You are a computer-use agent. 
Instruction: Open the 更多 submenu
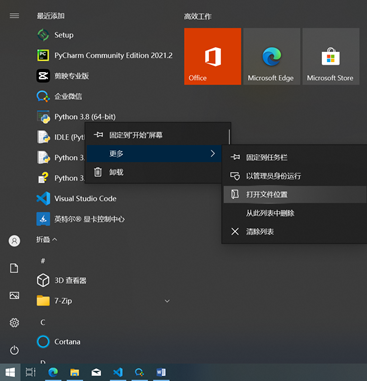tap(154, 154)
